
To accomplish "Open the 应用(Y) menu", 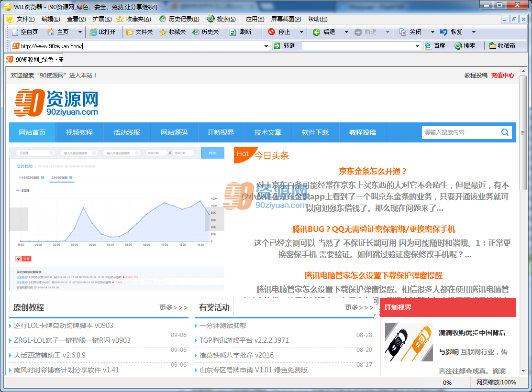I will (255, 19).
